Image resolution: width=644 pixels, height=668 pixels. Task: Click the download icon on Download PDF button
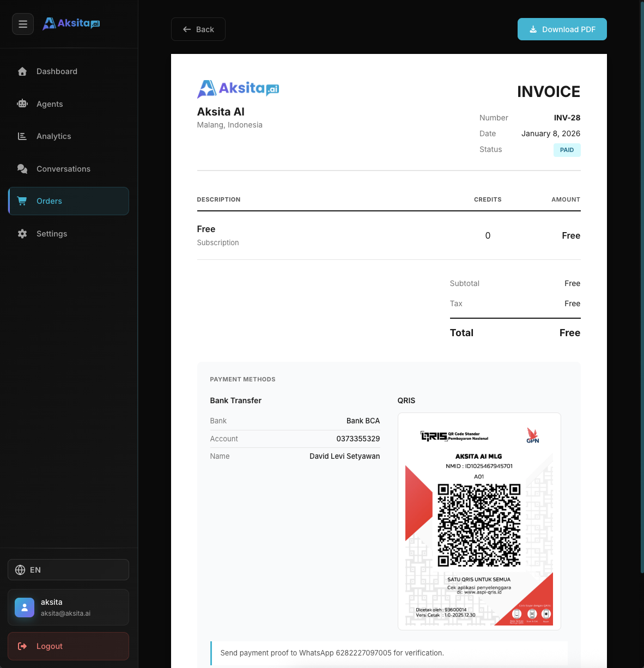(x=533, y=29)
